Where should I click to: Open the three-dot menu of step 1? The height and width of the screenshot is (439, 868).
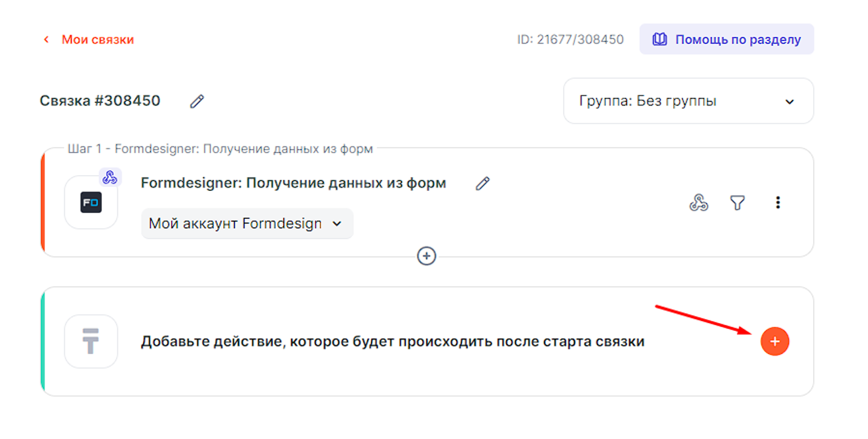[x=778, y=203]
